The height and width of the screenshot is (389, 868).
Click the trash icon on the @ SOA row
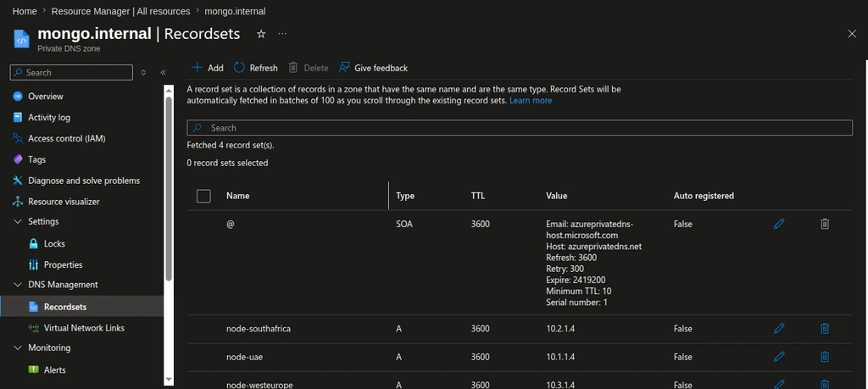(x=825, y=224)
